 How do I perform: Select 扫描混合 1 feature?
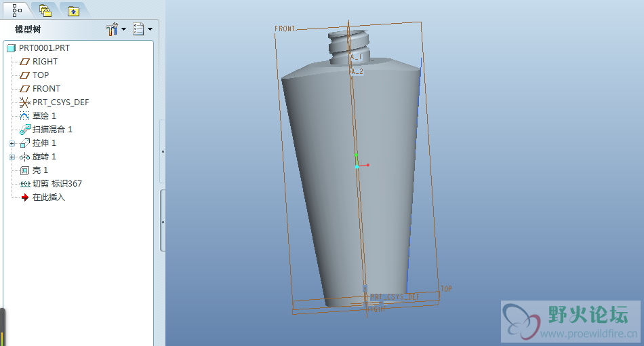pos(52,129)
